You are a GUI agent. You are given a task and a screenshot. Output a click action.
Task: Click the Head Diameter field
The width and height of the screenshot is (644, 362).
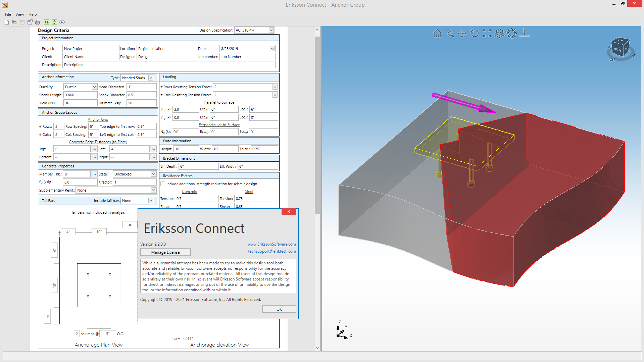tap(142, 87)
